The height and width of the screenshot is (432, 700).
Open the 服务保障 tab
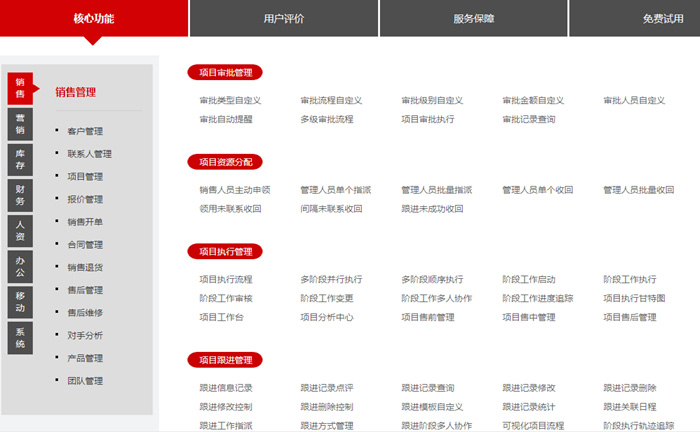point(473,18)
